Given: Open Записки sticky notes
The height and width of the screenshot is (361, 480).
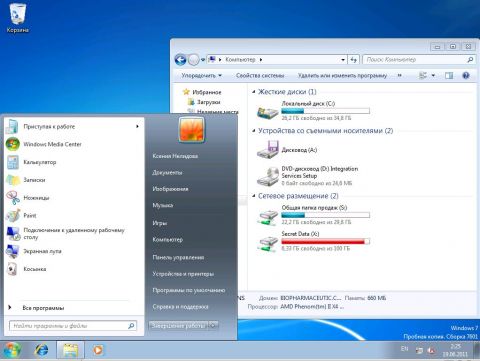Looking at the screenshot, I should click(x=34, y=180).
